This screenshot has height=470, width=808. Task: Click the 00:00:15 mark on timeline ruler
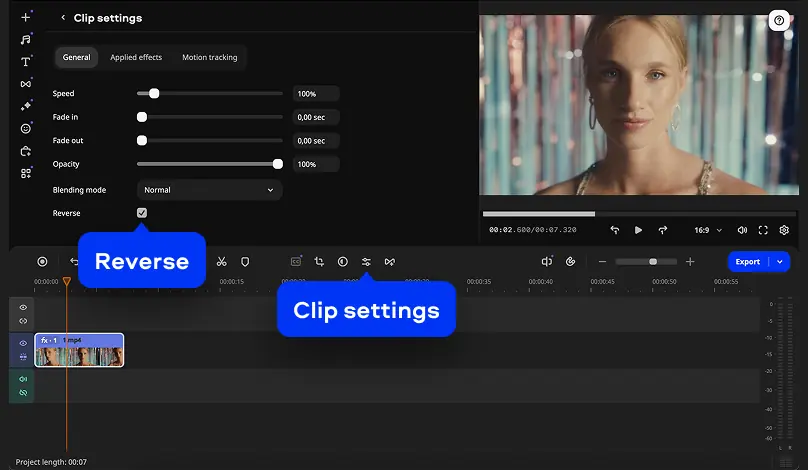[231, 281]
